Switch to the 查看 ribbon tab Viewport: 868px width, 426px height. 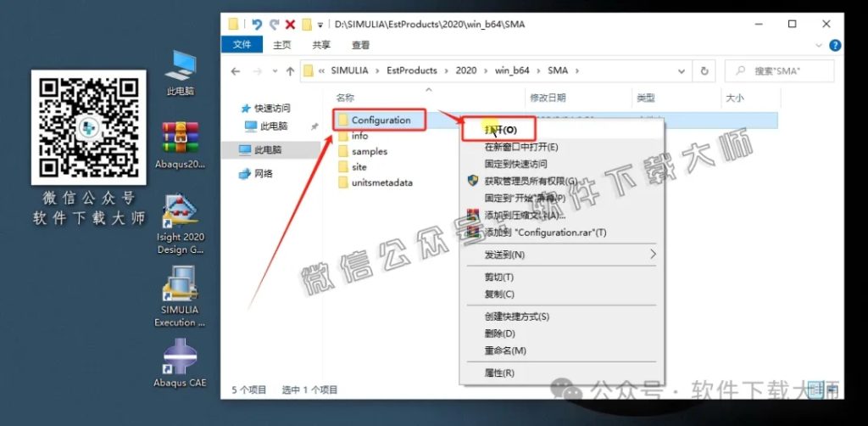point(360,45)
